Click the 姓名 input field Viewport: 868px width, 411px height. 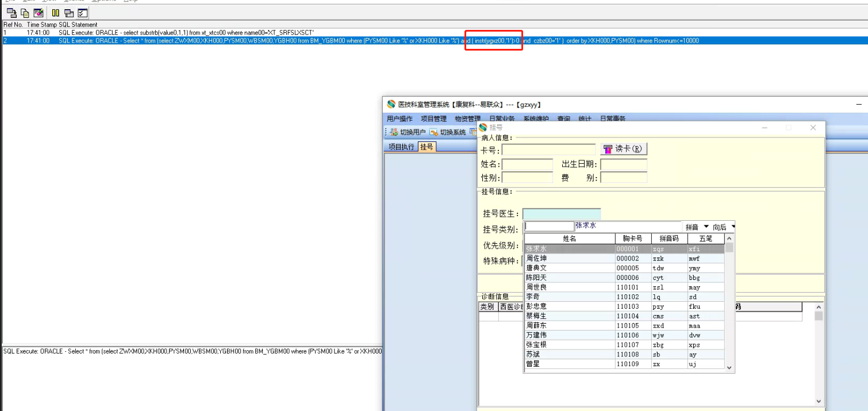pos(527,164)
